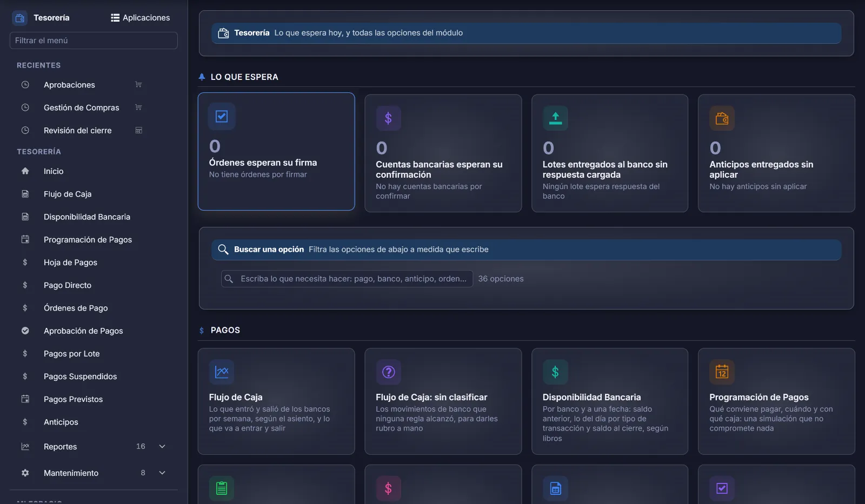
Task: Open Anticipos in the sidebar
Action: [x=61, y=422]
